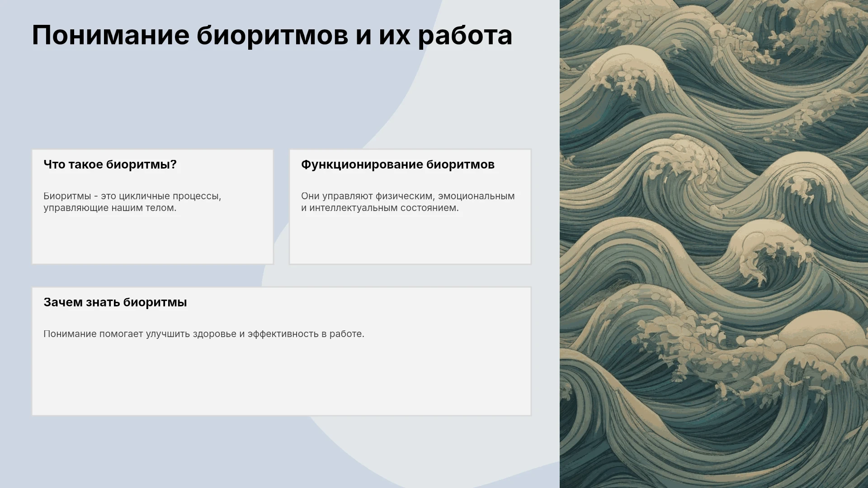Click the heading "Функционирование биоритмов"
Viewport: 868px width, 488px height.
click(x=398, y=164)
